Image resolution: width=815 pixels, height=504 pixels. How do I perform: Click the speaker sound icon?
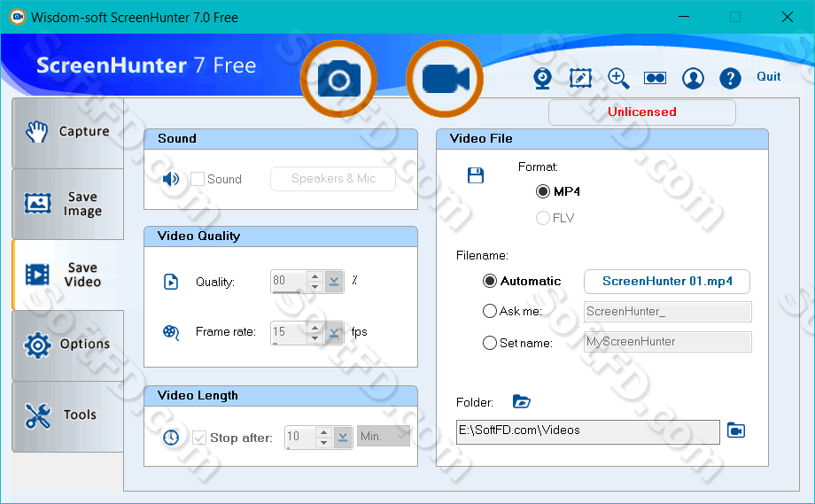170,179
